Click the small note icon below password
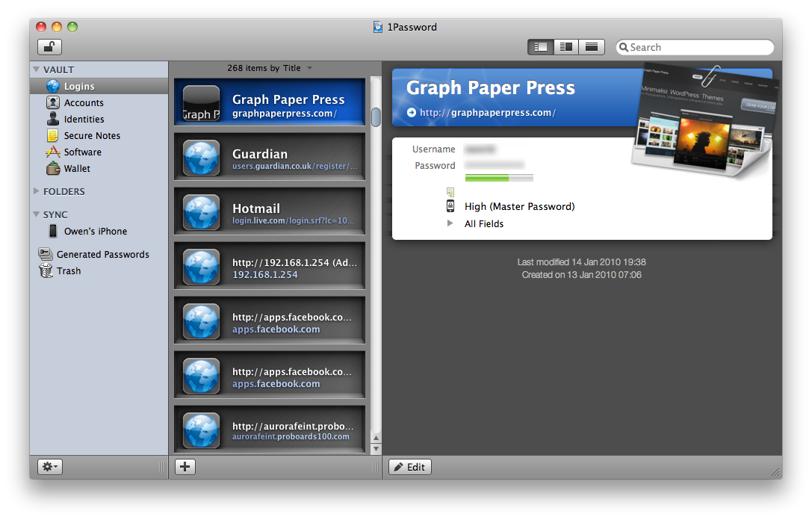The height and width of the screenshot is (520, 812). coord(450,192)
